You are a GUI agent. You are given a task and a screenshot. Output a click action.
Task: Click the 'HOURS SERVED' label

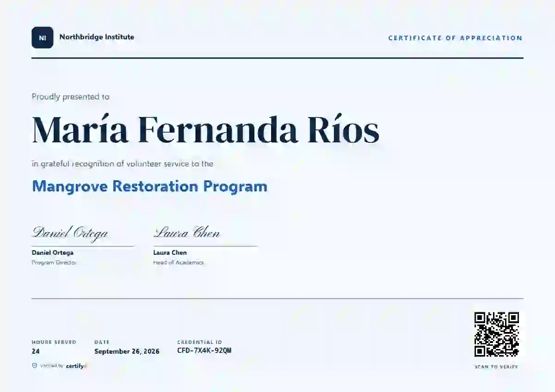[54, 342]
